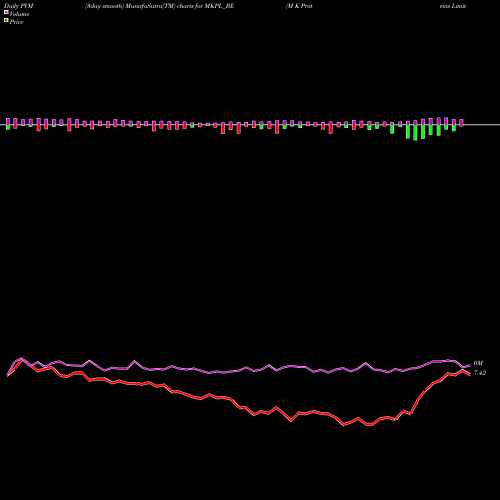Viewport: 500px width, 500px height.
Task: Click the '7.42' price end label
Action: pos(480,373)
